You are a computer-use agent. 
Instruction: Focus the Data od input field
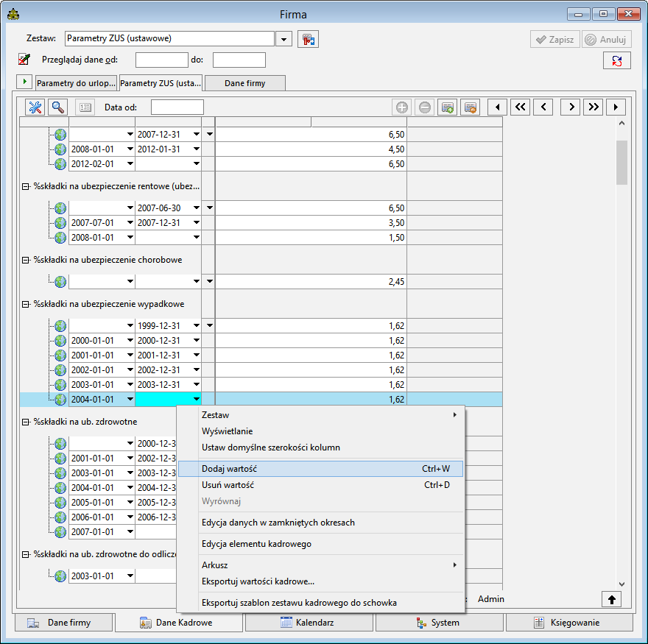(x=177, y=107)
